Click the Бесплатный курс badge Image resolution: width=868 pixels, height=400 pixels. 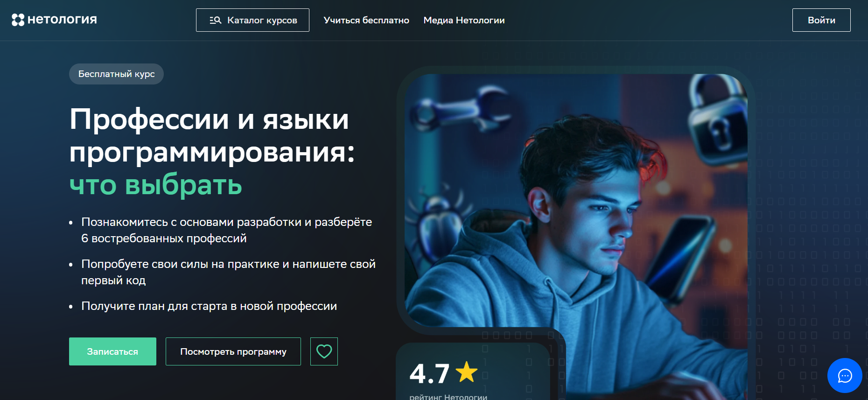116,74
